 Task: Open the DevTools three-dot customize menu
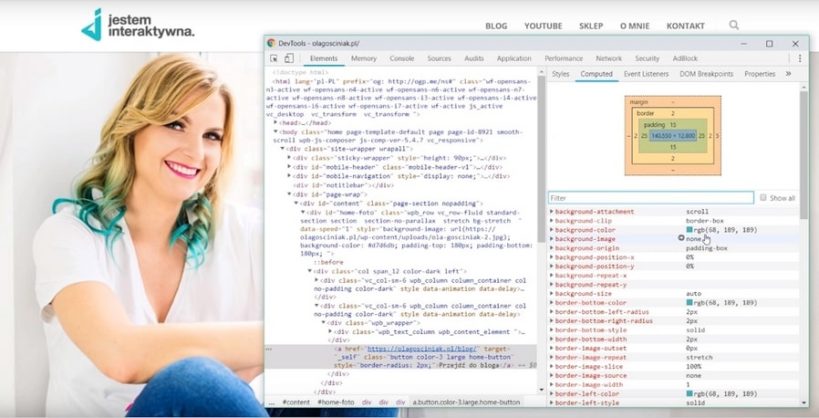[x=800, y=59]
